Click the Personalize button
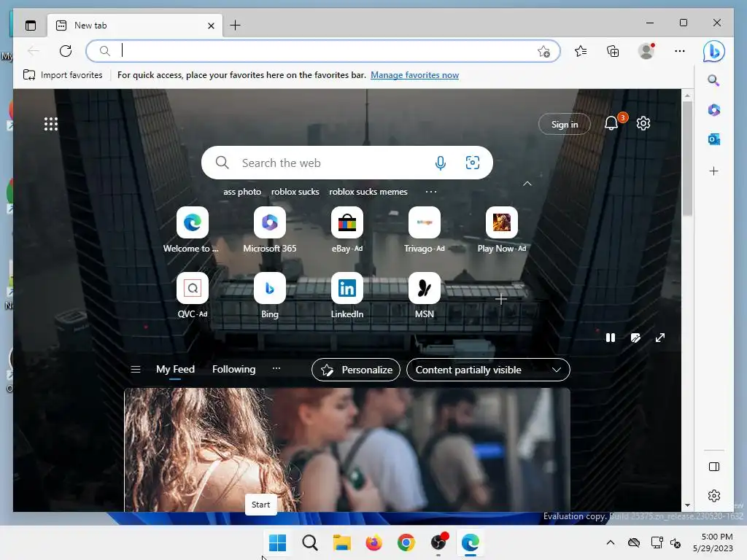This screenshot has width=747, height=560. (x=356, y=370)
